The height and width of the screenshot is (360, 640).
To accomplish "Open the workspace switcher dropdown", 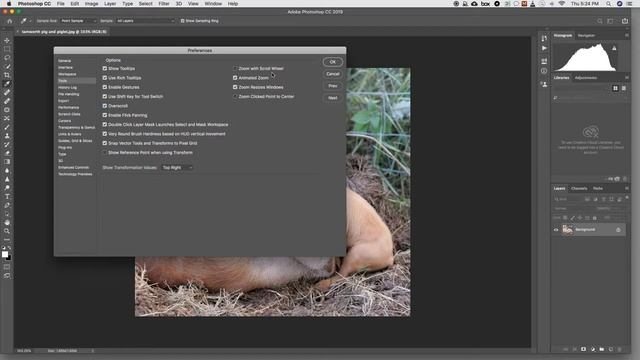I will pos(611,21).
